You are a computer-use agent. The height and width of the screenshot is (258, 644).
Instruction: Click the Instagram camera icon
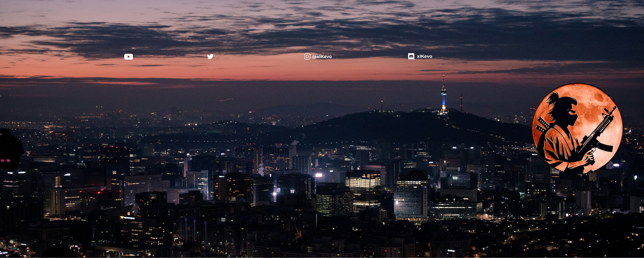pos(307,56)
